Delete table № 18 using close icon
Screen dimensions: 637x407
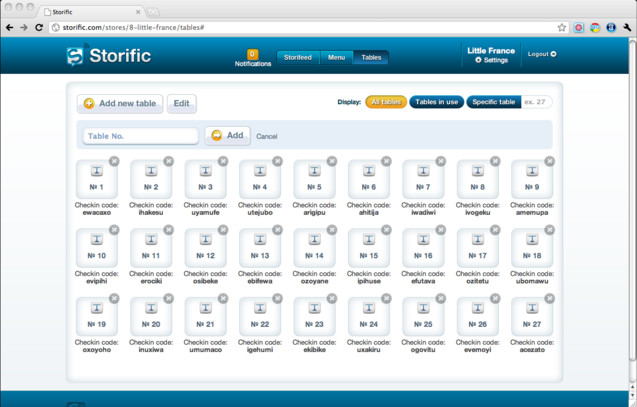click(550, 230)
